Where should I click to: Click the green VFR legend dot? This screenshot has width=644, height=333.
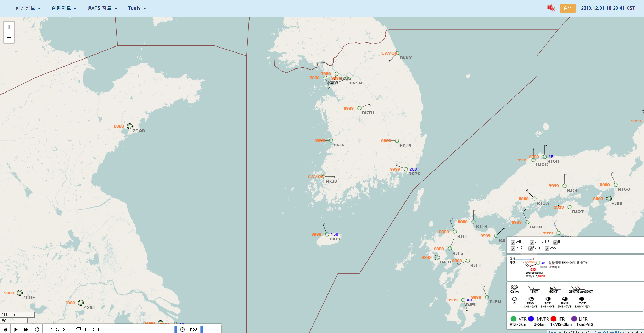(513, 319)
